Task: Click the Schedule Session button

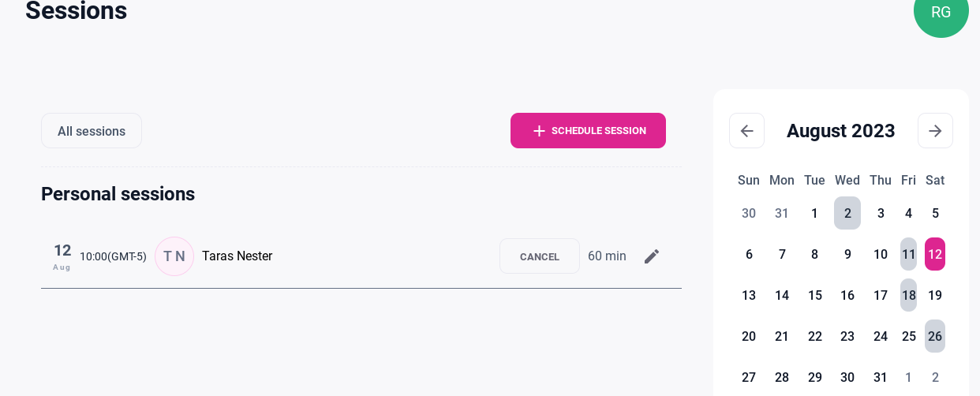Action: (x=588, y=131)
